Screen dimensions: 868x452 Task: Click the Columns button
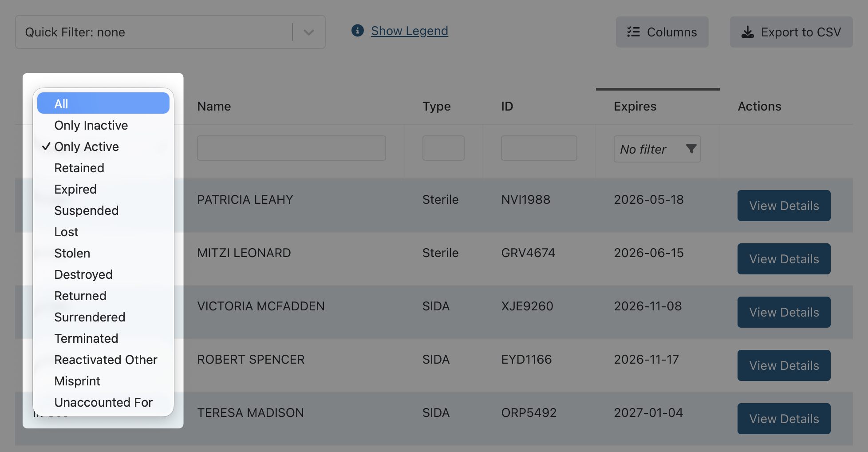click(x=662, y=32)
